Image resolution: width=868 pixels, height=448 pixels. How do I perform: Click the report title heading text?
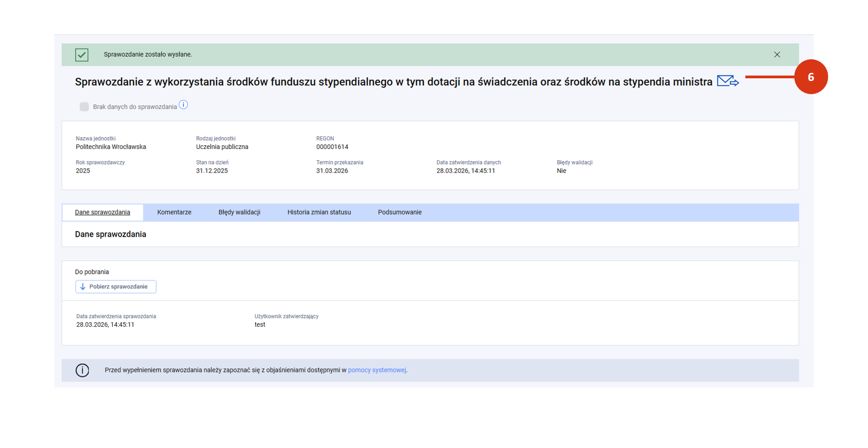[x=393, y=82]
